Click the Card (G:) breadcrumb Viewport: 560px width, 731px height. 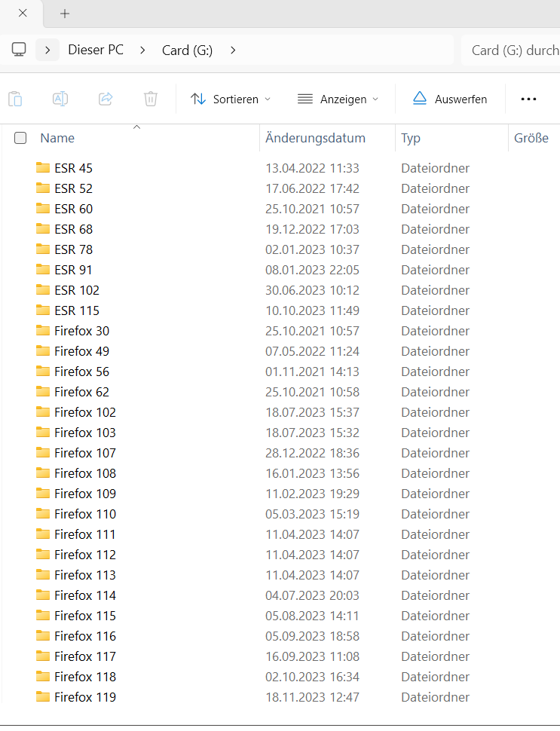click(187, 50)
